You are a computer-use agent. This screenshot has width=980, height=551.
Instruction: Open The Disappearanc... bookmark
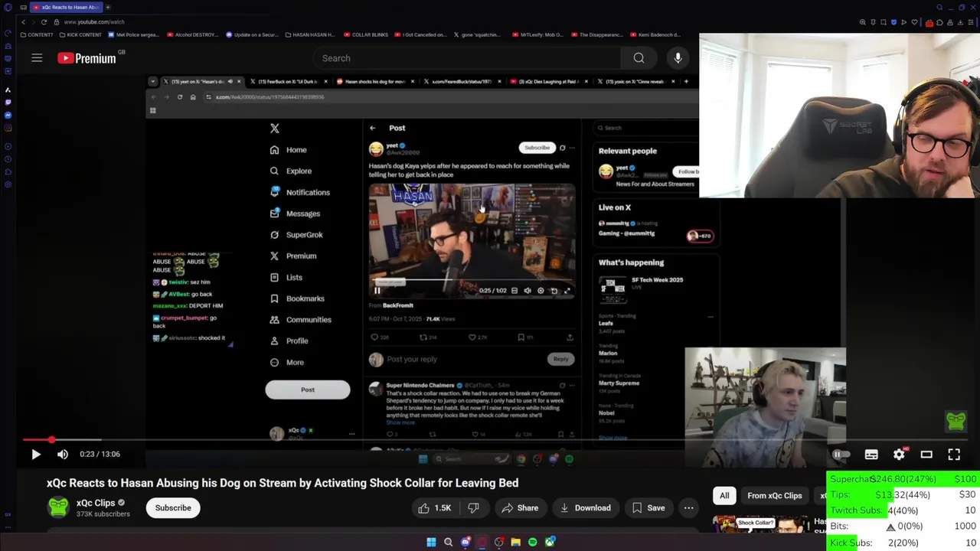click(x=597, y=34)
